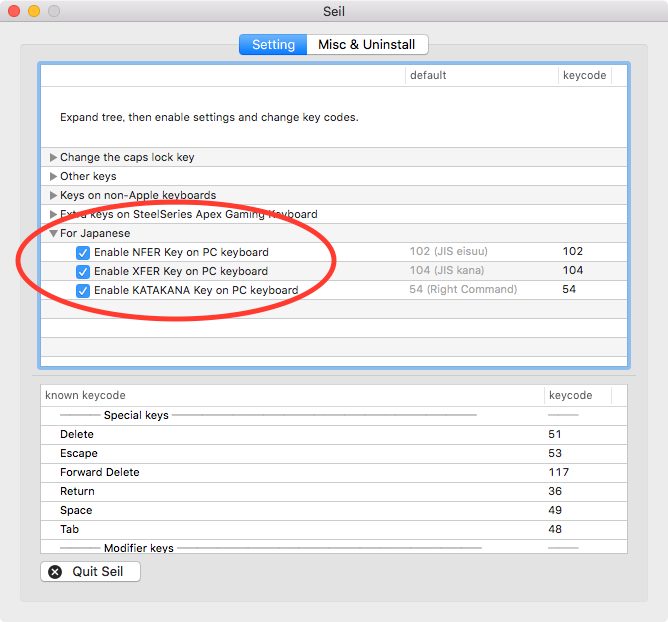The height and width of the screenshot is (622, 668).
Task: Click keycode value 51 for Delete
Action: tap(555, 435)
